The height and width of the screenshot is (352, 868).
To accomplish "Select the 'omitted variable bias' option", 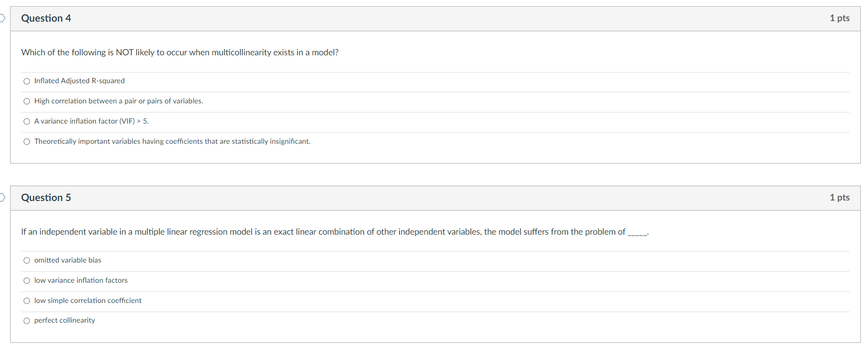I will pos(27,260).
